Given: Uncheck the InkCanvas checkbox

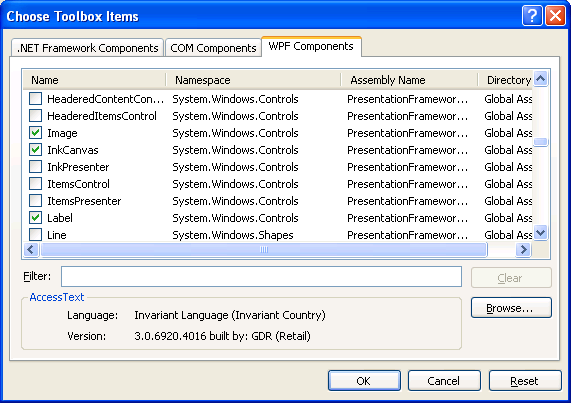Looking at the screenshot, I should (35, 150).
